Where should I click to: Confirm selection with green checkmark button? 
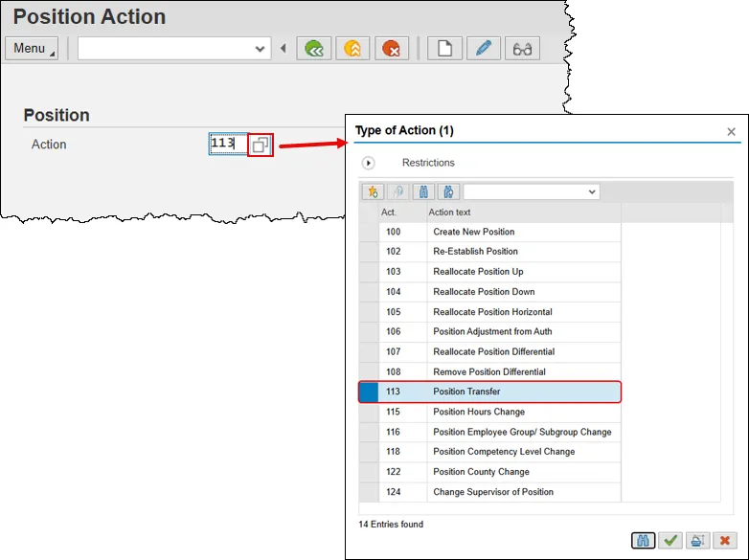pos(670,541)
